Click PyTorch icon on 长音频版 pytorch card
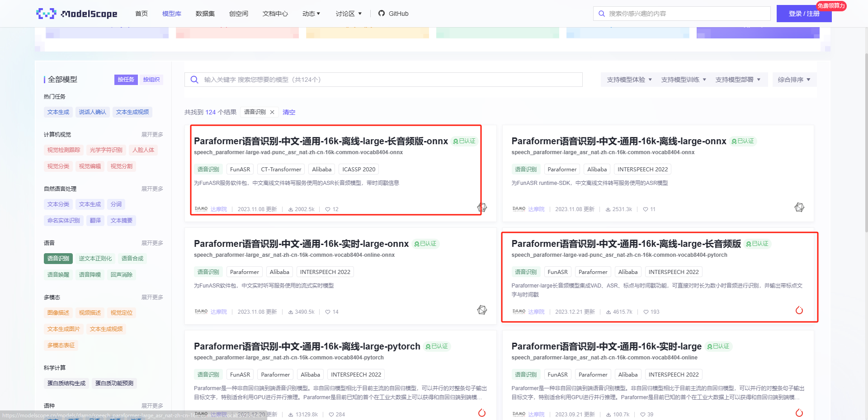Screen dimensions: 868x420 (799, 310)
